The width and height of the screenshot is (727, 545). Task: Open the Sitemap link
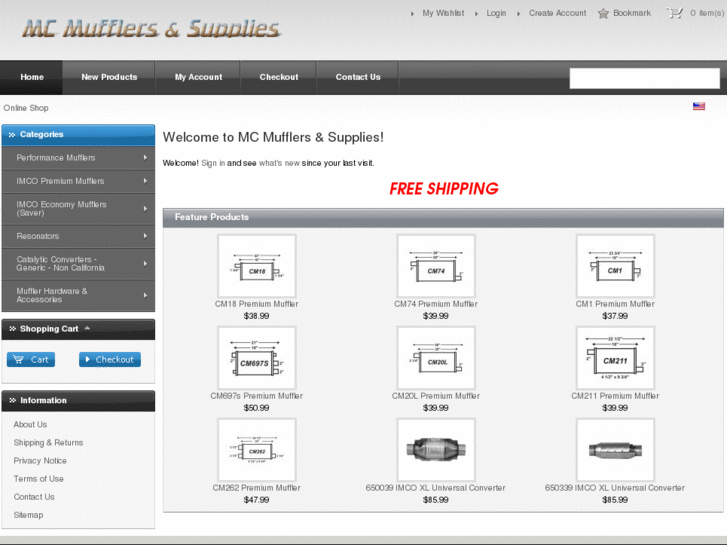click(28, 515)
